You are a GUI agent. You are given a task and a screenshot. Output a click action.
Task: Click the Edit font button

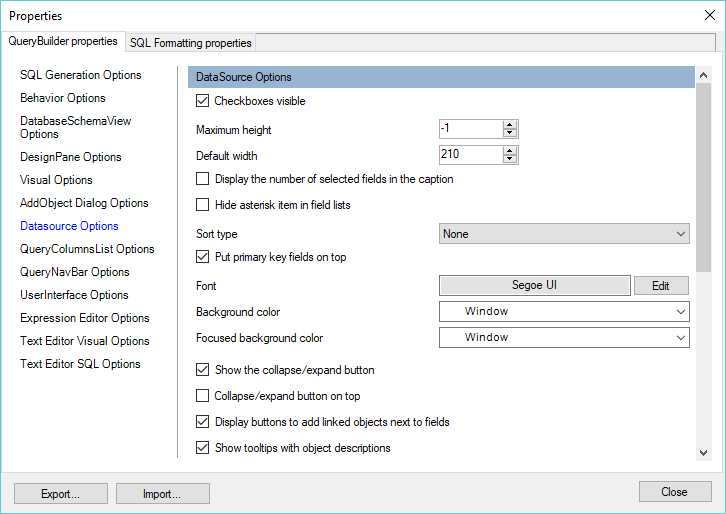(x=661, y=286)
